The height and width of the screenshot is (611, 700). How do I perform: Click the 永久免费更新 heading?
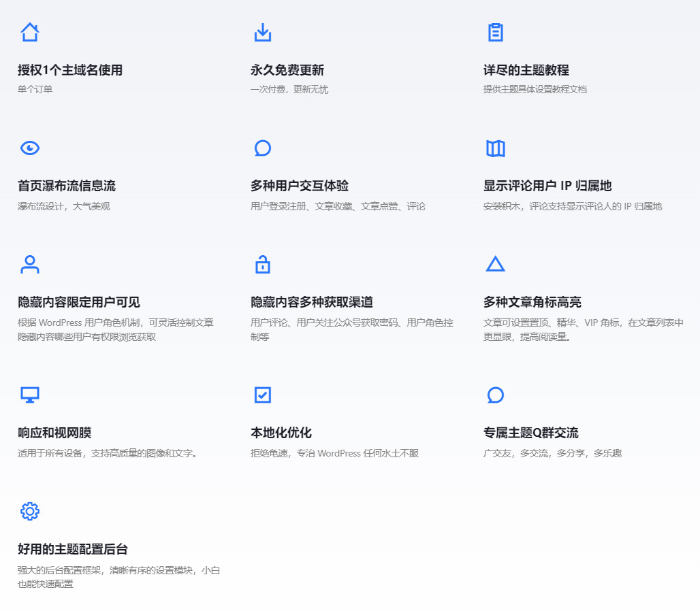287,70
